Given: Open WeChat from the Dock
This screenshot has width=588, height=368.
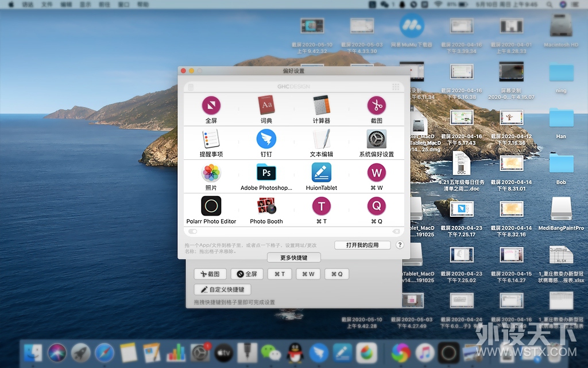Looking at the screenshot, I should coord(271,353).
